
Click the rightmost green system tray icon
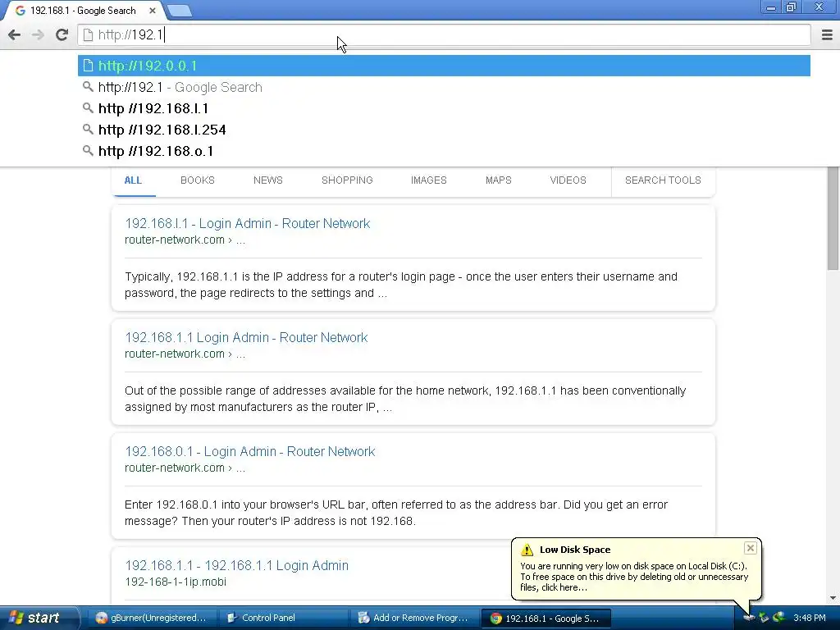pyautogui.click(x=779, y=618)
